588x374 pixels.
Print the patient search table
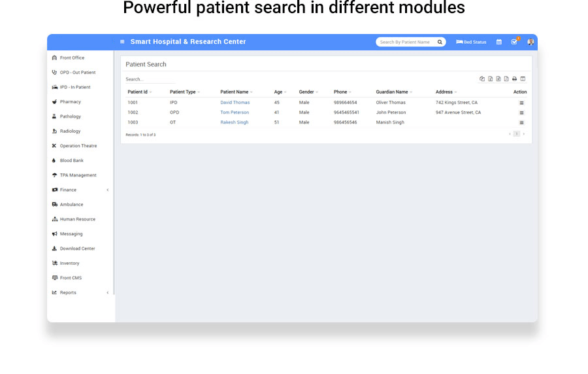(x=514, y=79)
